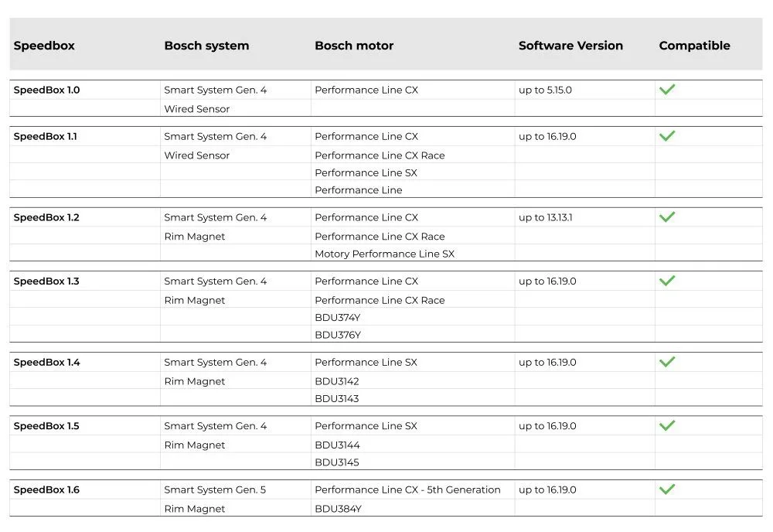Click the 'up to 13.13.1' version cell
This screenshot has width=773, height=532.
click(x=546, y=217)
